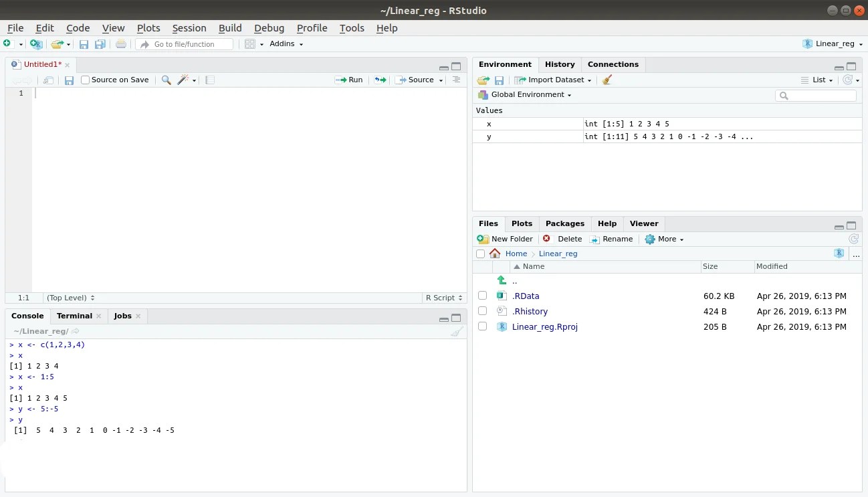This screenshot has height=497, width=868.
Task: Open the (Top Level) scope dropdown
Action: click(70, 298)
